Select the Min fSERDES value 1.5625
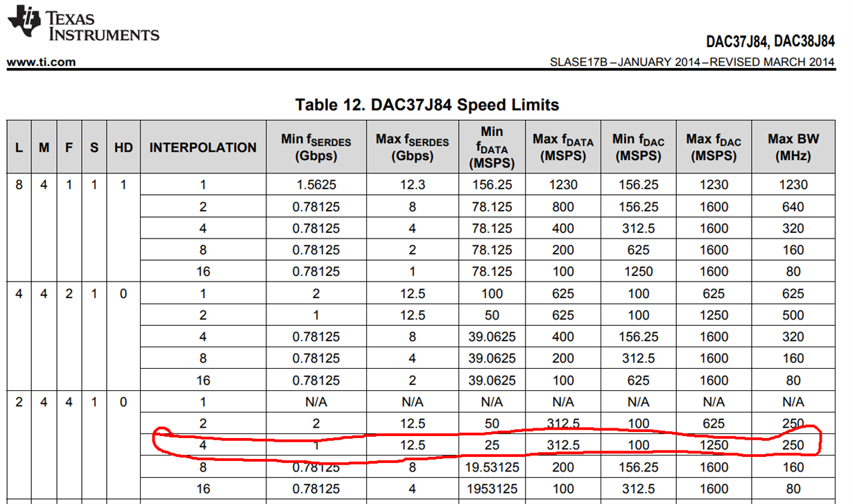The width and height of the screenshot is (853, 504). (x=316, y=185)
